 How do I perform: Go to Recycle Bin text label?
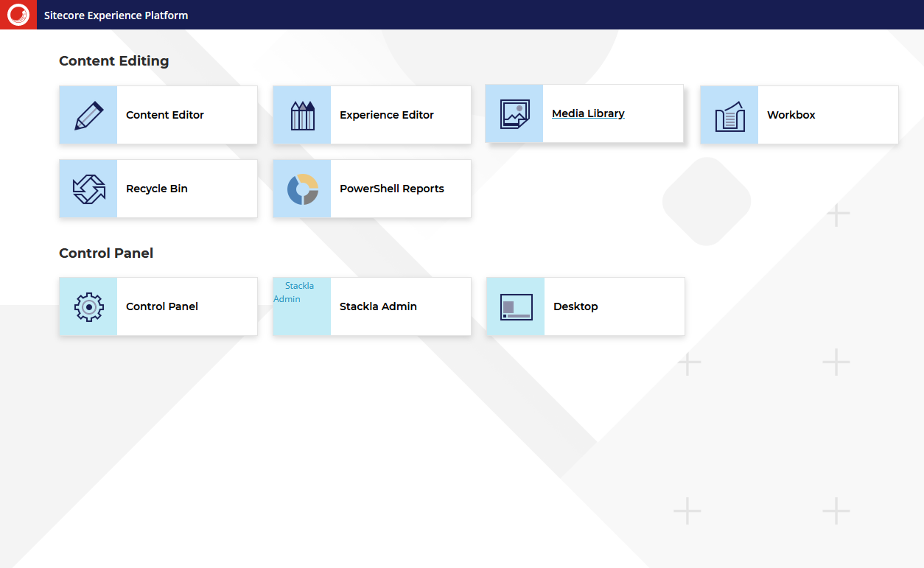(157, 189)
